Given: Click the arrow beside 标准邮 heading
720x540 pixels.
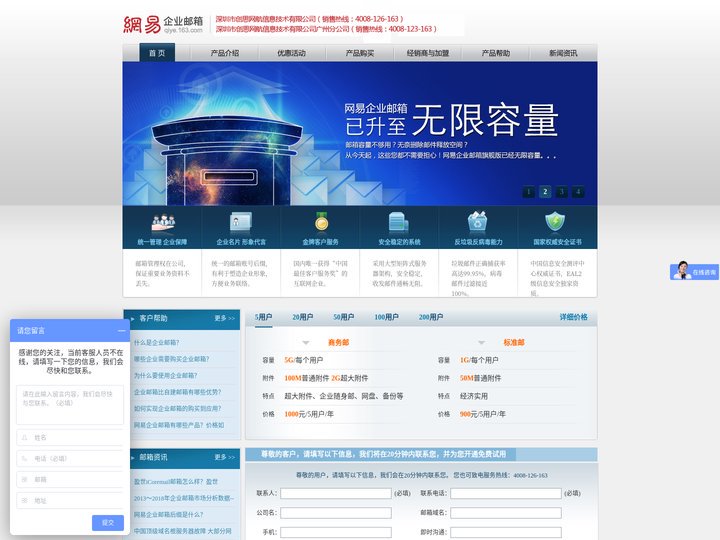Looking at the screenshot, I should pyautogui.click(x=481, y=343).
